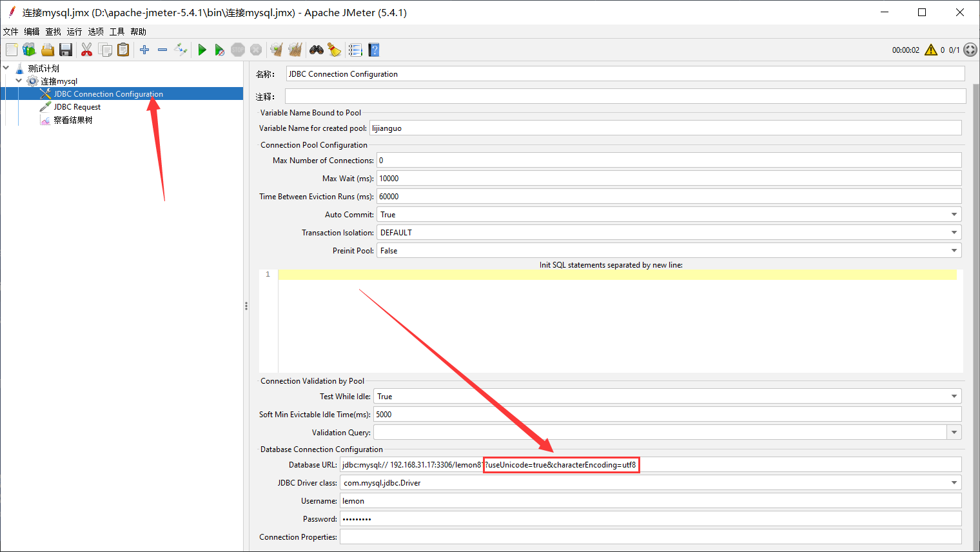Click the Cut scissors icon
The width and height of the screenshot is (980, 552).
click(x=86, y=50)
